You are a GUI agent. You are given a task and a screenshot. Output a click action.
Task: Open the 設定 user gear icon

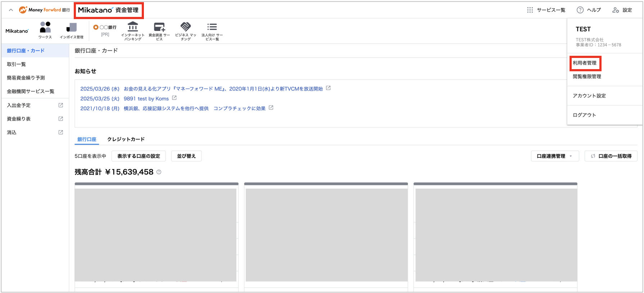point(616,10)
